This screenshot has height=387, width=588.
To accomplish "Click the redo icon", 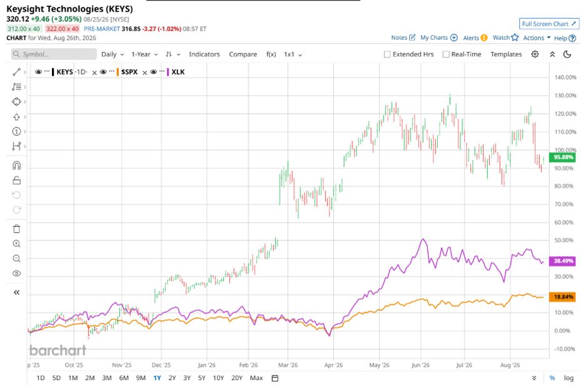I will point(16,210).
